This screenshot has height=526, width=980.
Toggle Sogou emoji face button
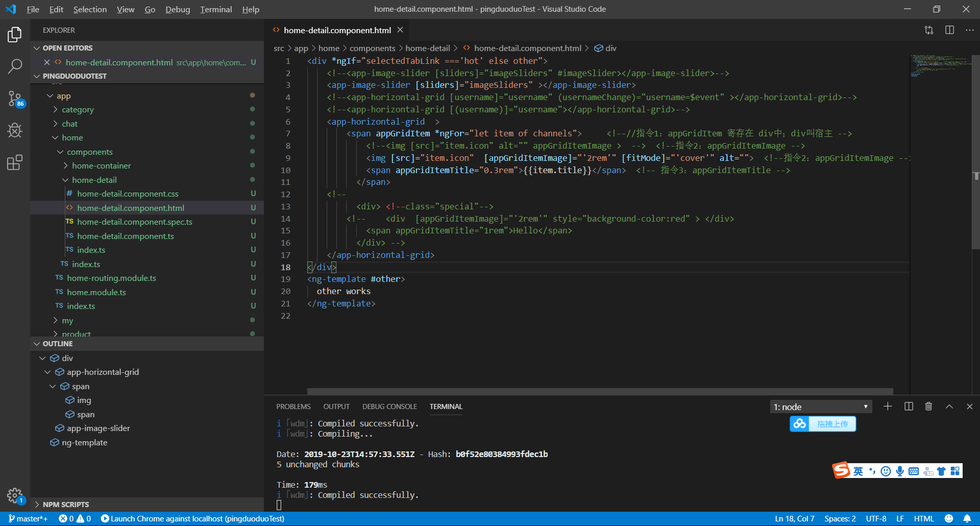click(x=886, y=471)
